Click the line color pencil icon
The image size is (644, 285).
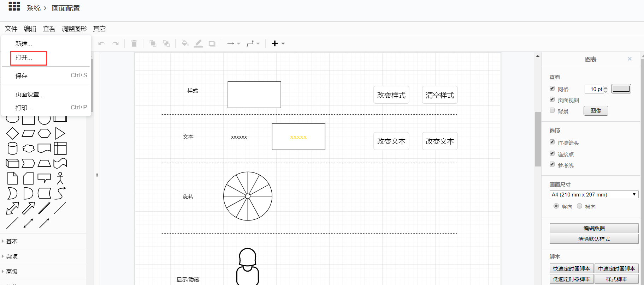pos(199,44)
